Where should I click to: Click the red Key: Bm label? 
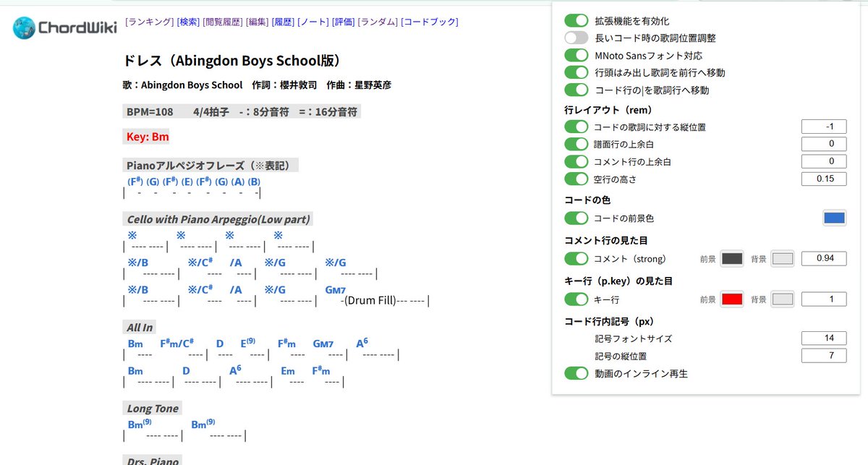pyautogui.click(x=148, y=137)
